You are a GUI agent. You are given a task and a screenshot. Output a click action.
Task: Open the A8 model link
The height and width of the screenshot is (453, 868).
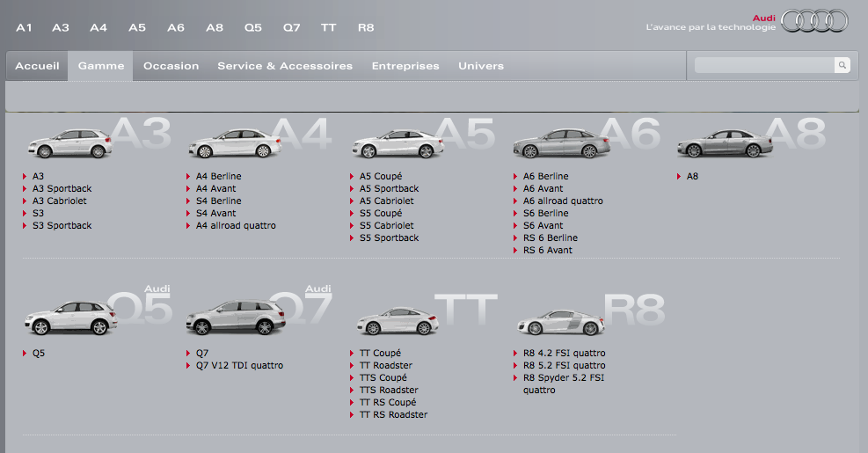click(692, 176)
